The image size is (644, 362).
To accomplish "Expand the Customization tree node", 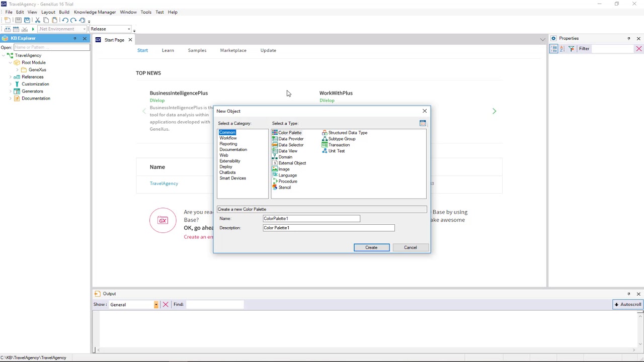I will [11, 84].
